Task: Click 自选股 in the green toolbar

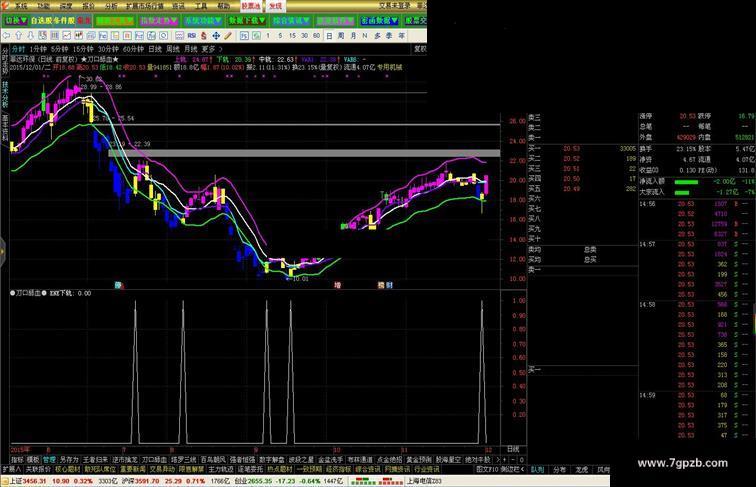Action: tap(42, 21)
